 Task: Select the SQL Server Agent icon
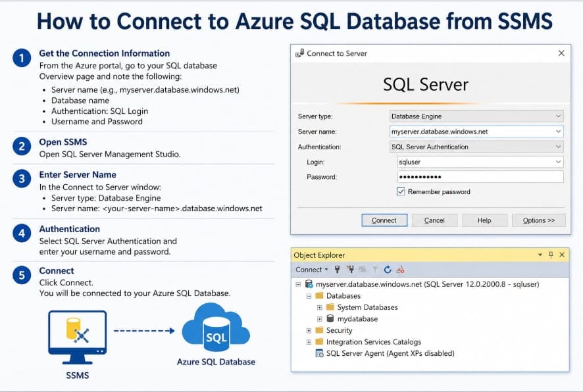pos(319,353)
